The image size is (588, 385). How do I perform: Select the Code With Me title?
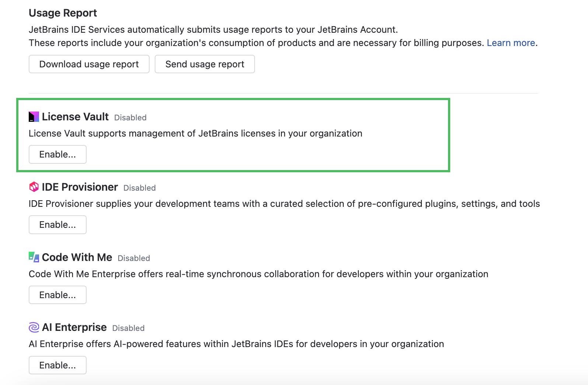point(77,257)
